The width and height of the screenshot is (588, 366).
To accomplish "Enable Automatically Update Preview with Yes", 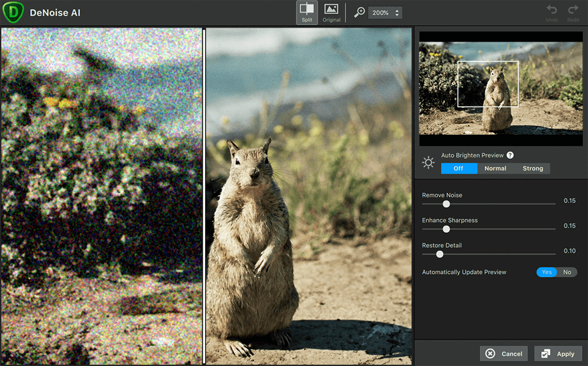I will pyautogui.click(x=546, y=272).
